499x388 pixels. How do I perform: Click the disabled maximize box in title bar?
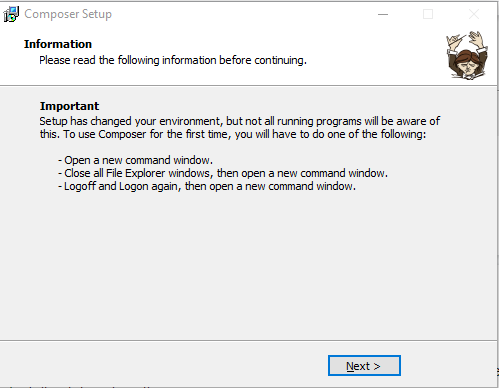[428, 14]
